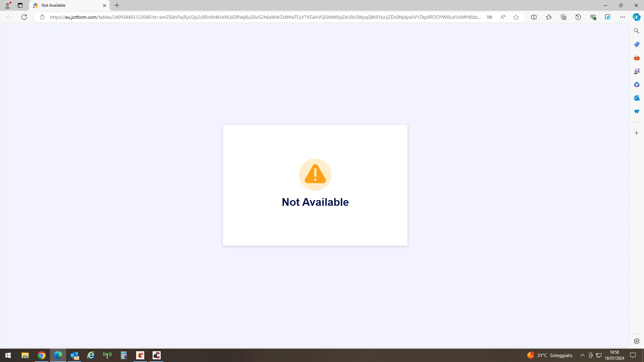Screen dimensions: 644x362
Task: Toggle favorite for the current page
Action: tap(516, 17)
